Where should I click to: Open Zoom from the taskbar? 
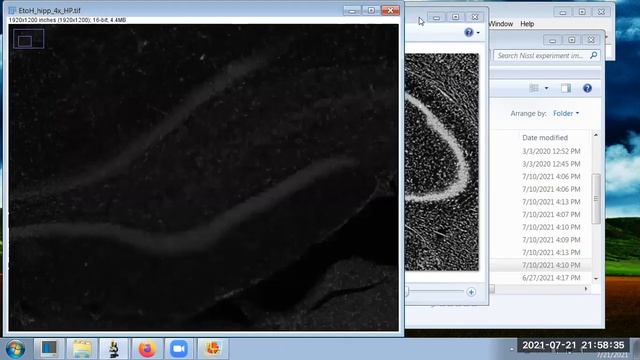[179, 349]
